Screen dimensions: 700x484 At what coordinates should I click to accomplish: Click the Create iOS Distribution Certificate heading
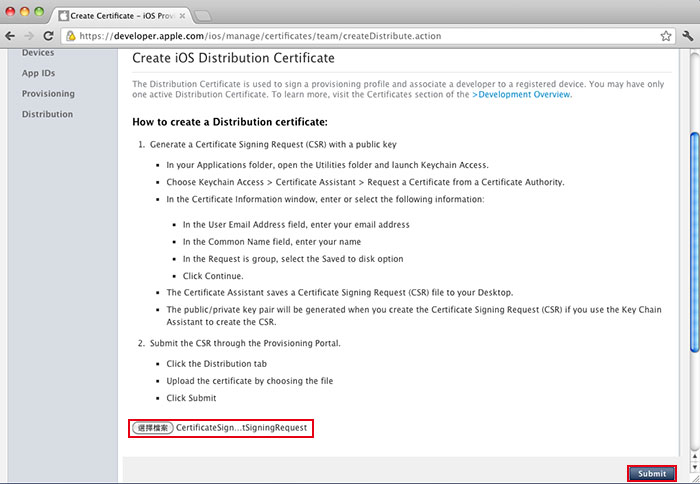click(233, 58)
